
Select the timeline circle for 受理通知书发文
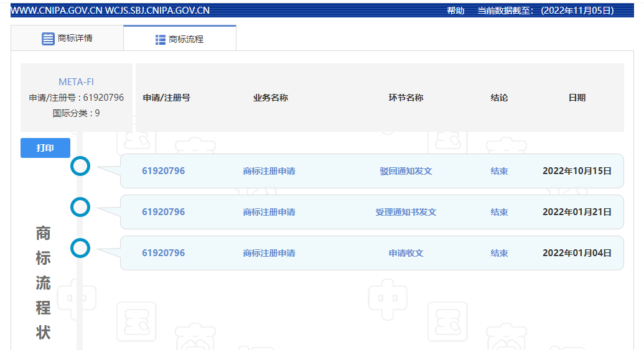pos(80,207)
